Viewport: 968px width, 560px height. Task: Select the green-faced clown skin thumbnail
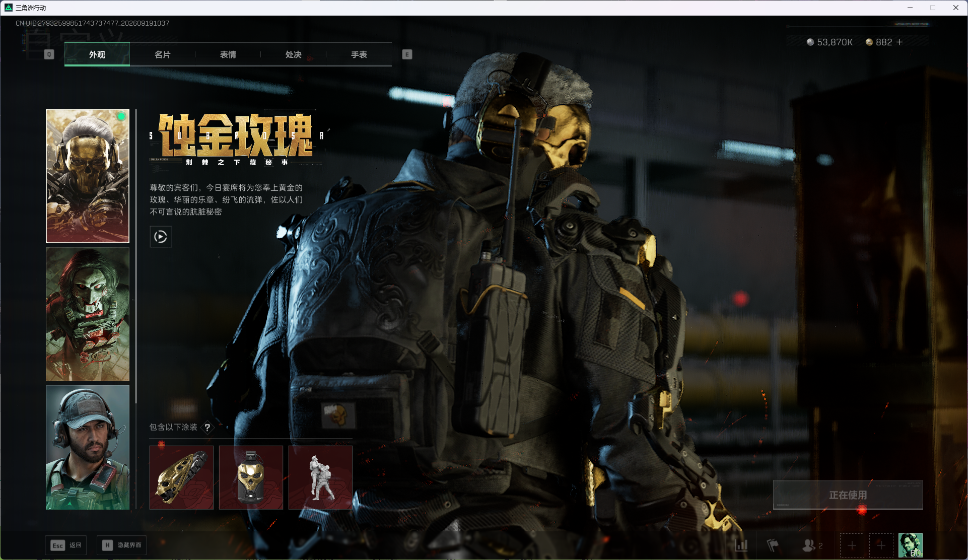pos(88,314)
